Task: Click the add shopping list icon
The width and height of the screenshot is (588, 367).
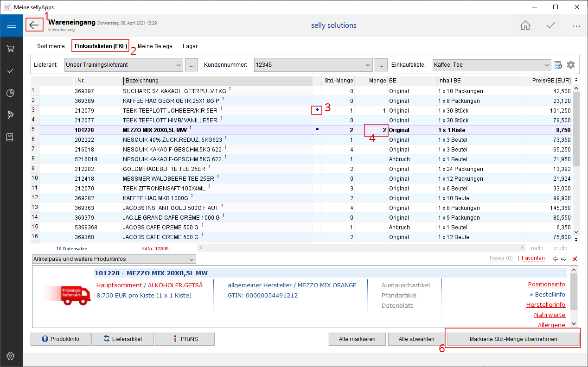Action: [558, 65]
